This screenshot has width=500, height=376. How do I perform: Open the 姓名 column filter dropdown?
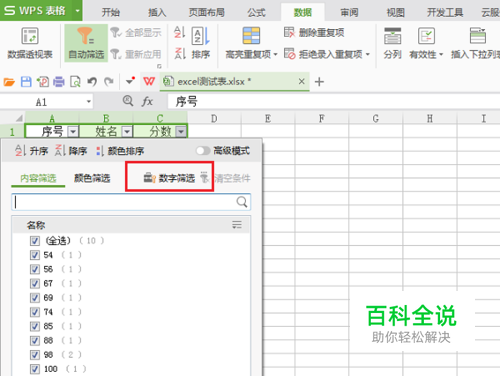127,132
